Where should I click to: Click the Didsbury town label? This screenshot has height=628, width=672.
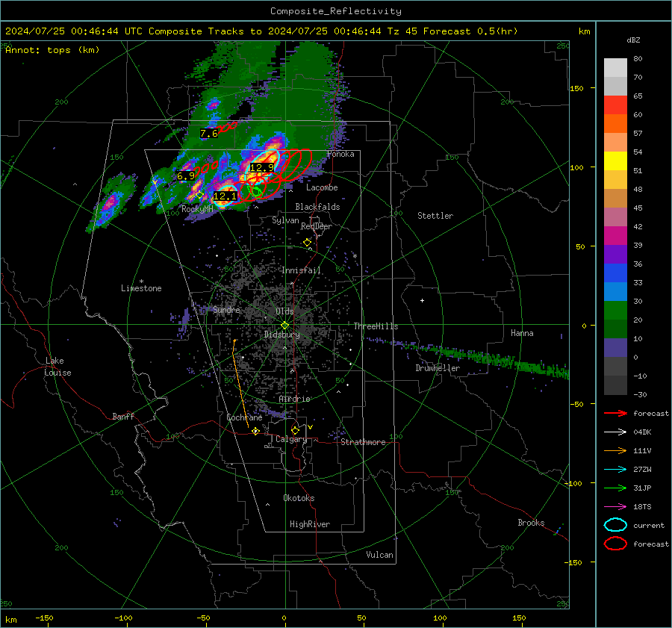pos(281,335)
